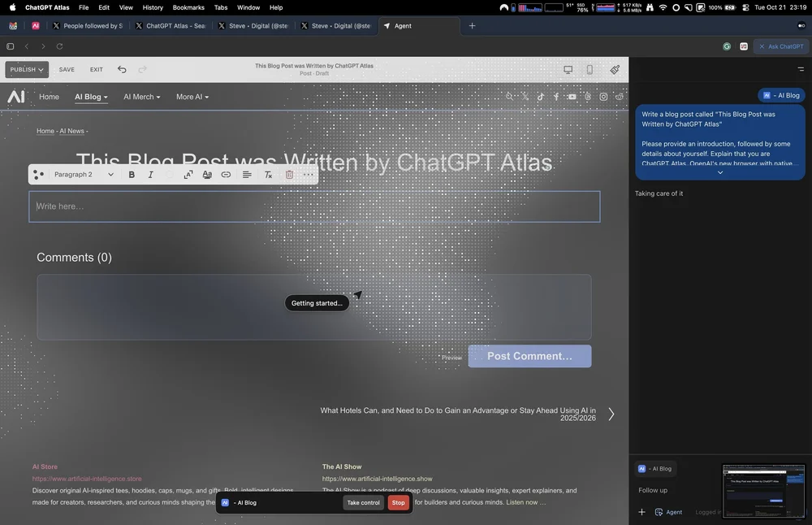Open the X social link in header
812x525 pixels.
point(525,97)
